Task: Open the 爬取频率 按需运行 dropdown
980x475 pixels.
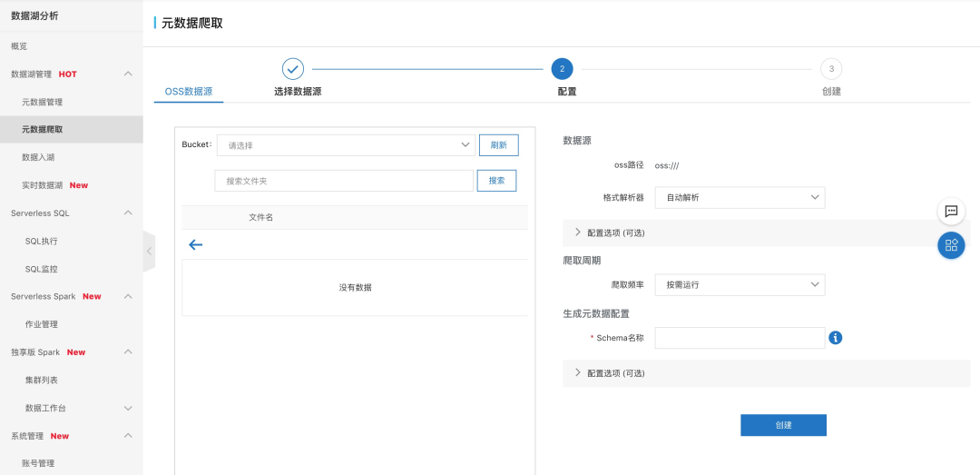Action: [x=740, y=285]
